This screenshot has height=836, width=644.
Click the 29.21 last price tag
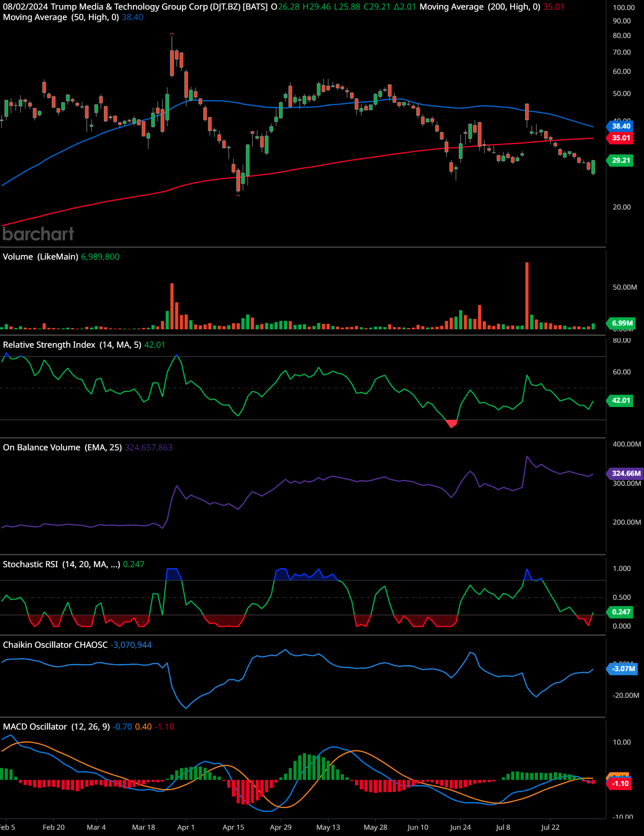[x=620, y=160]
